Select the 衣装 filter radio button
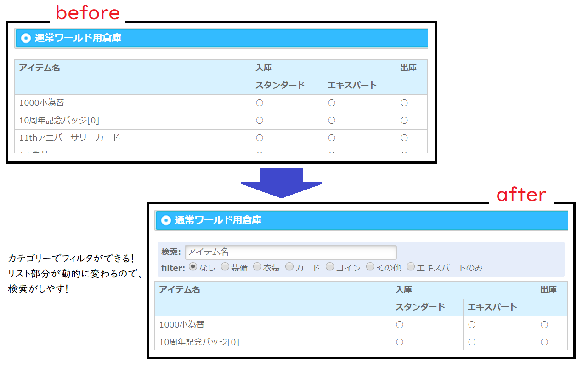 (x=257, y=266)
